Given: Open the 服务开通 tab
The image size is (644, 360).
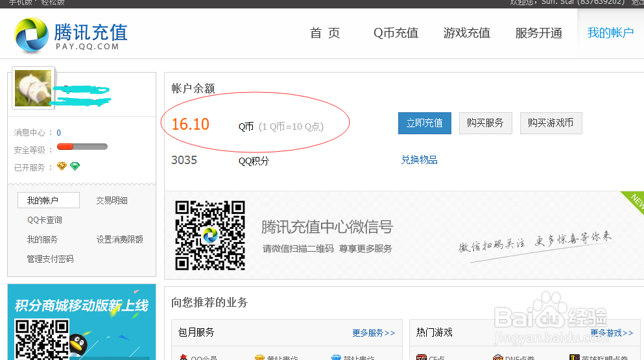Looking at the screenshot, I should [x=538, y=33].
